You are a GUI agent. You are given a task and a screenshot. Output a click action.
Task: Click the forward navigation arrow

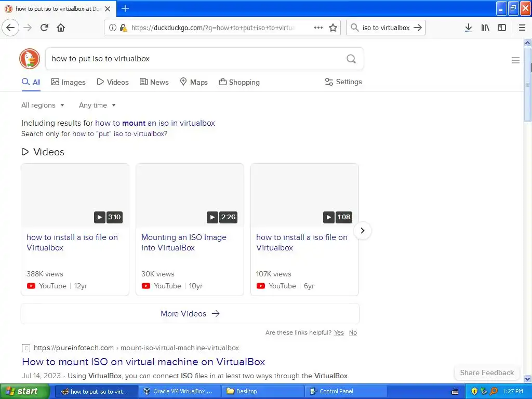tap(28, 28)
